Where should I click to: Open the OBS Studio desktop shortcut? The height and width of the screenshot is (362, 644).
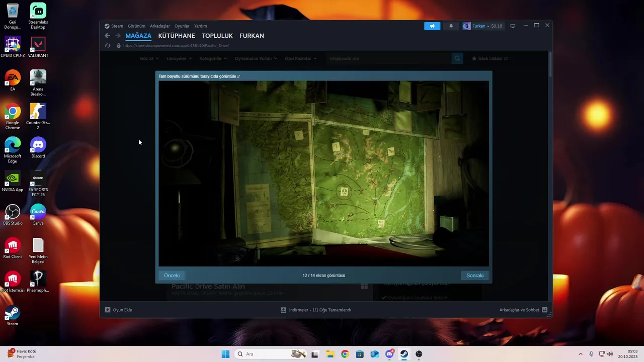click(13, 215)
